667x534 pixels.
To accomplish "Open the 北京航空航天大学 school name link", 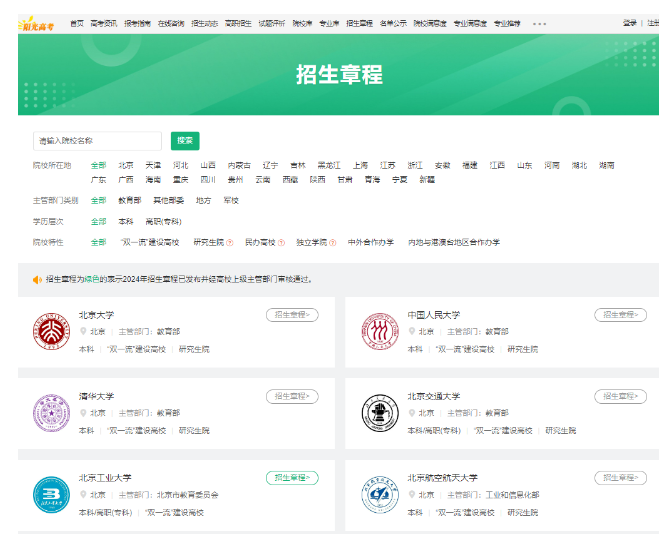I will pyautogui.click(x=442, y=478).
